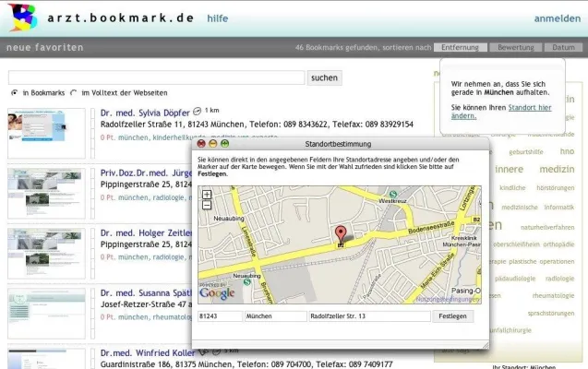The image size is (588, 369).
Task: Click the 'oberschleißheim' tag
Action: click(x=516, y=244)
